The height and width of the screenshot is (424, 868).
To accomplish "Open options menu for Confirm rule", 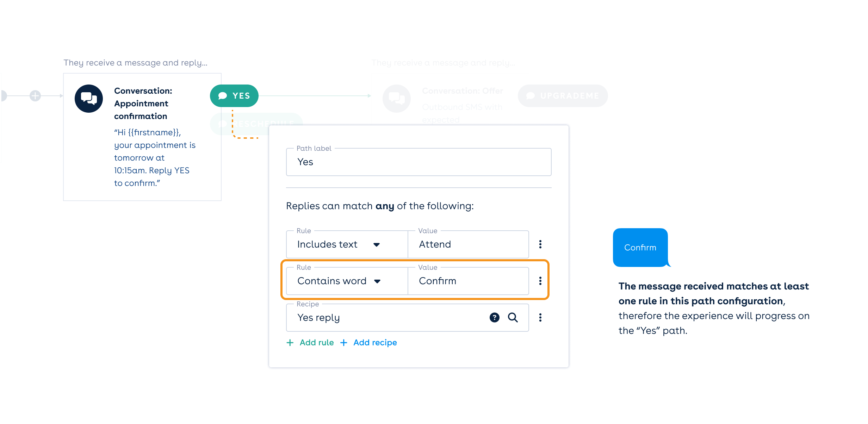I will click(x=540, y=281).
